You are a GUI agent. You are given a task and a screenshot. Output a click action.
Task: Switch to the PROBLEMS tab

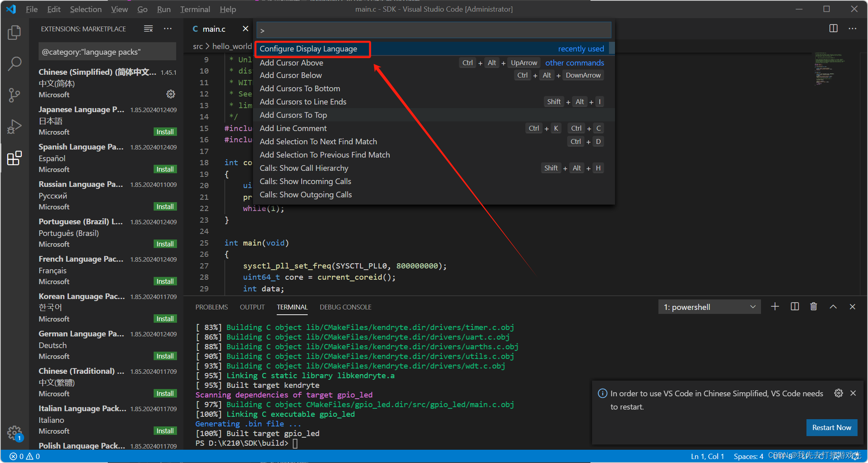point(212,307)
